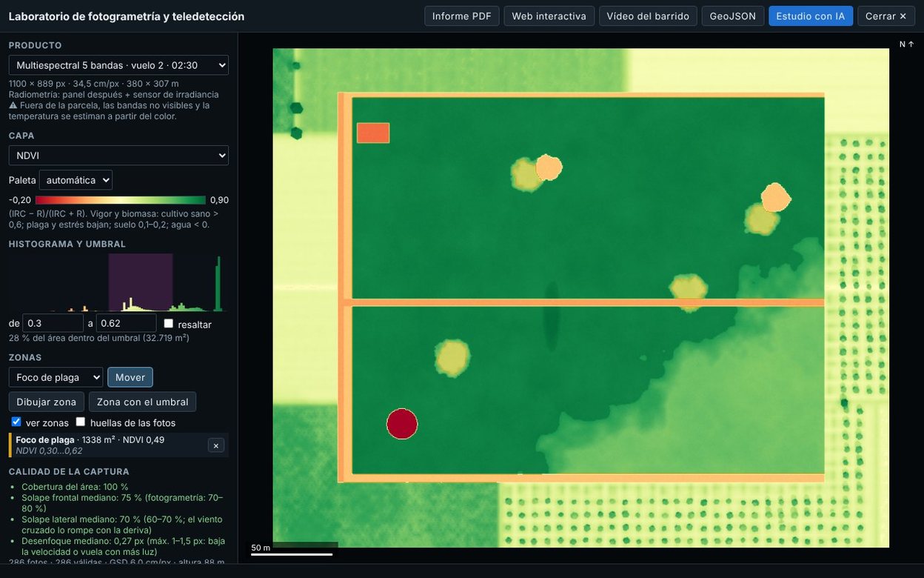Create a Zona con el umbral
The image size is (924, 578).
point(143,402)
